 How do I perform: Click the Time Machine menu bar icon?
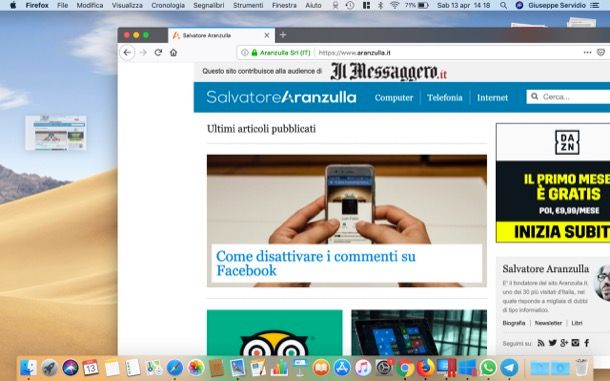pos(350,5)
